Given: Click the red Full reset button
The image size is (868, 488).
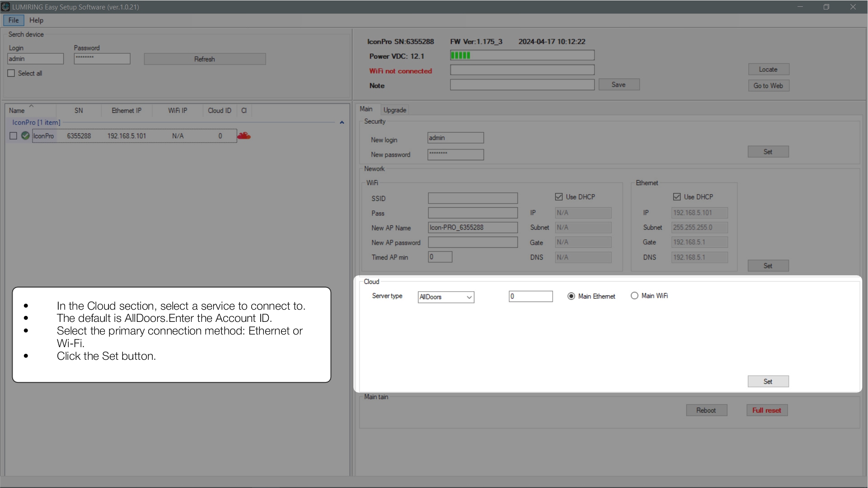Looking at the screenshot, I should (x=767, y=410).
